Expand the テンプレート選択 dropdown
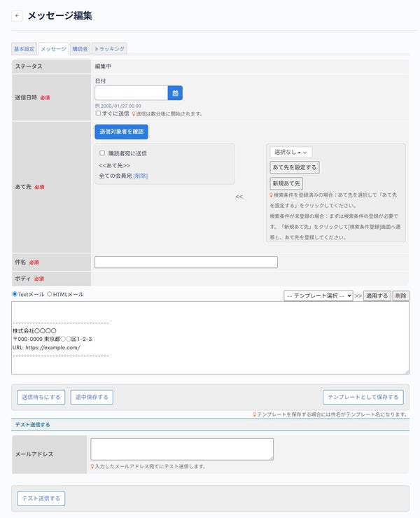 (x=318, y=295)
